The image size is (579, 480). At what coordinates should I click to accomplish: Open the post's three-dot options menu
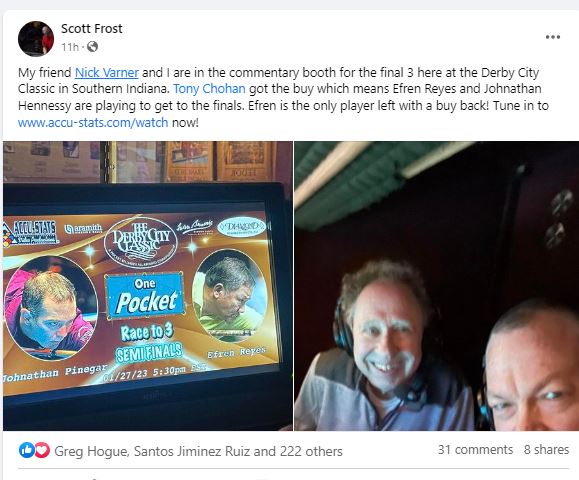click(552, 37)
